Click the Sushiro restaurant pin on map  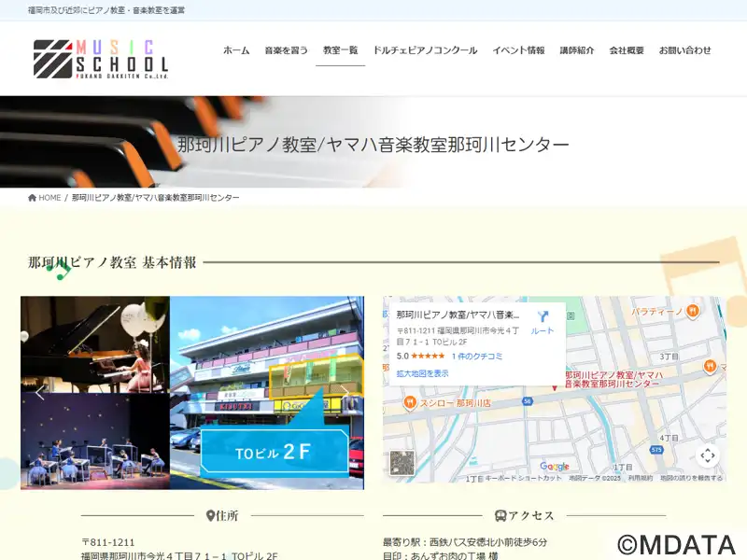(x=409, y=402)
